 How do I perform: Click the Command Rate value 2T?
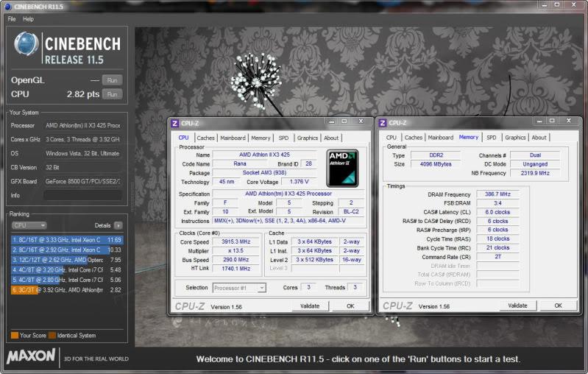[497, 257]
